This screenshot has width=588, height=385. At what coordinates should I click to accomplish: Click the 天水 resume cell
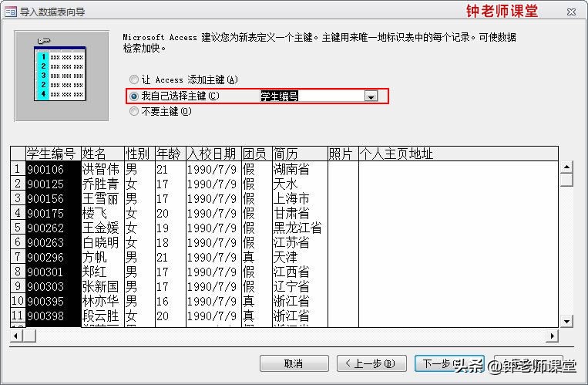300,184
